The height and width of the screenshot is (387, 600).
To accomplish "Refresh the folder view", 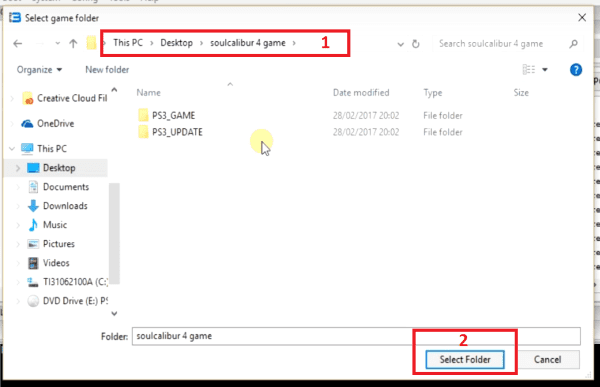I will click(x=416, y=44).
